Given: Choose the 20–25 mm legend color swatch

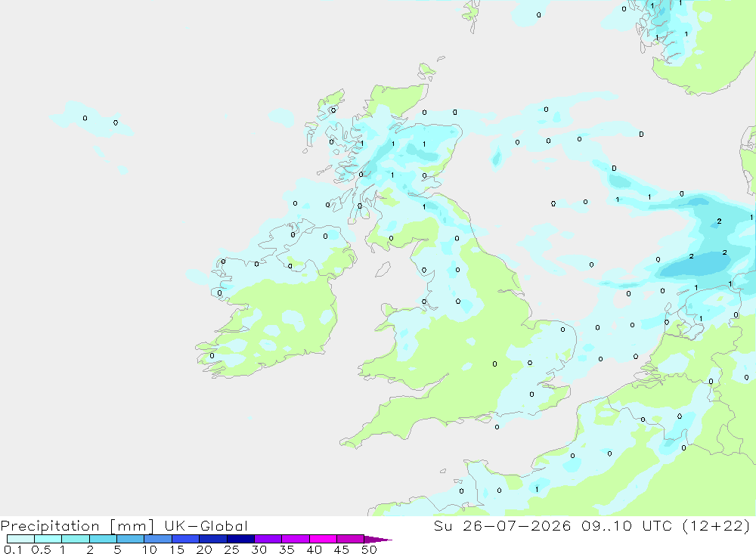Looking at the screenshot, I should [x=213, y=539].
